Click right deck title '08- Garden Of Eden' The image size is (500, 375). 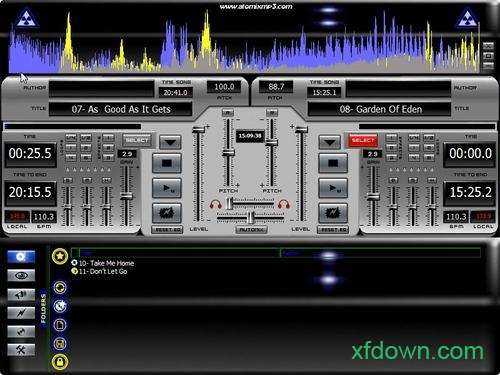(x=379, y=109)
